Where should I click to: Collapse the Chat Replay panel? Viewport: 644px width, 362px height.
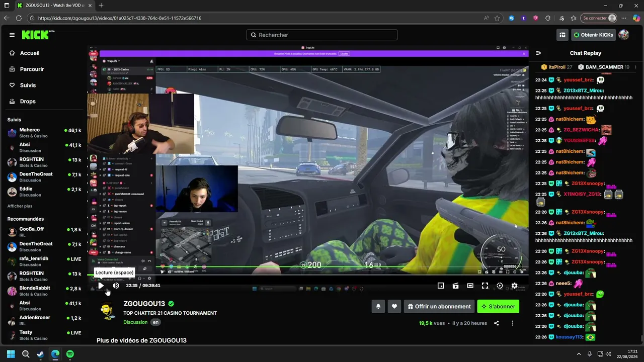[x=538, y=53]
